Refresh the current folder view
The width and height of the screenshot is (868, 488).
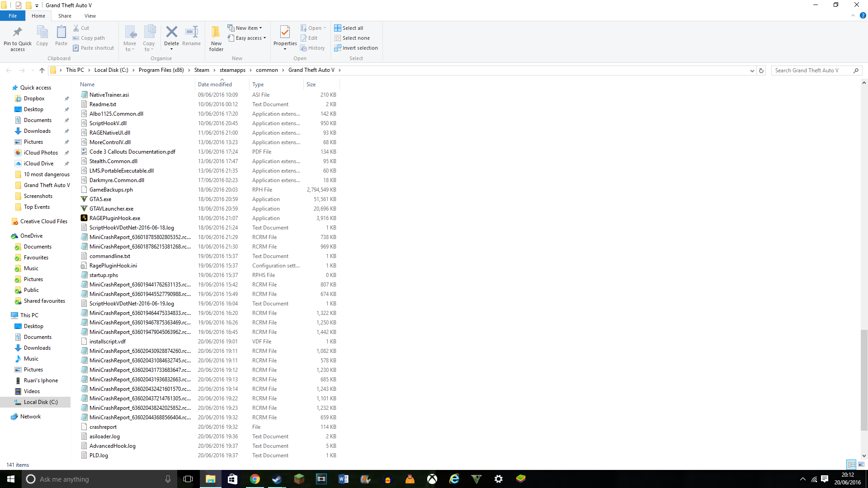761,70
